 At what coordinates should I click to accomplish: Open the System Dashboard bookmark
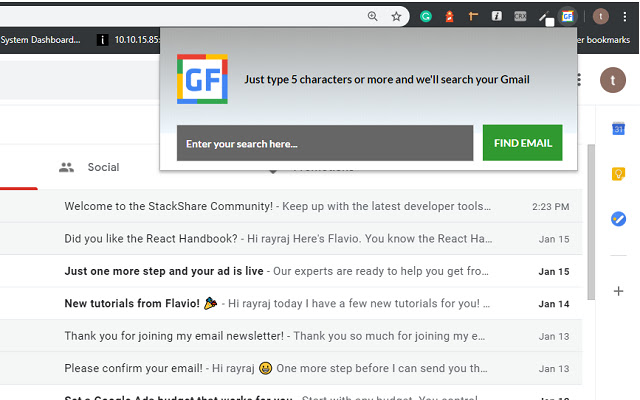40,40
